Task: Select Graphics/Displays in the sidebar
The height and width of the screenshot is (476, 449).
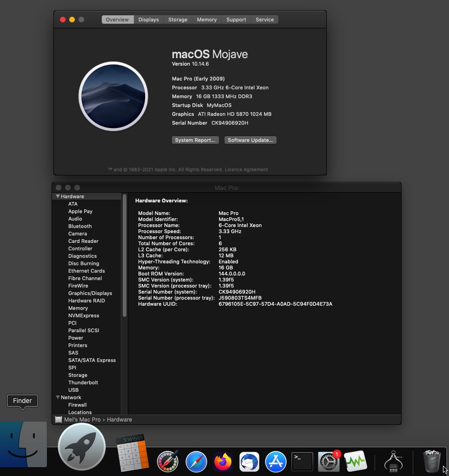Action: click(x=90, y=293)
